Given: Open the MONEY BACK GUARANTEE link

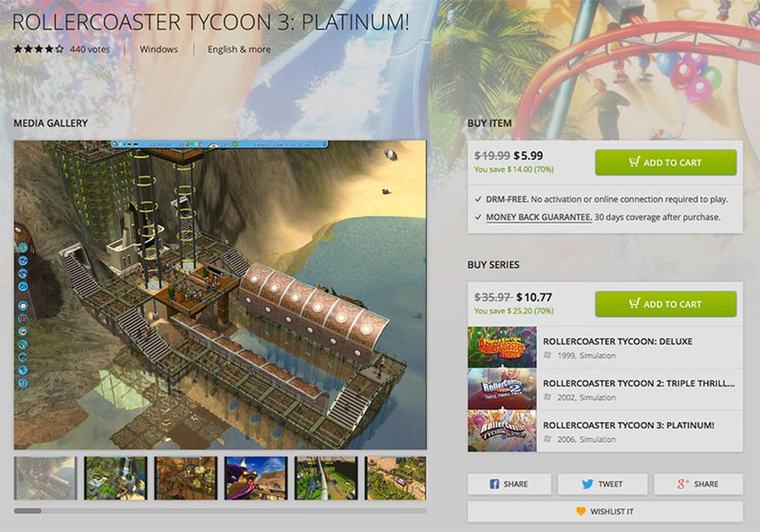Looking at the screenshot, I should click(539, 217).
